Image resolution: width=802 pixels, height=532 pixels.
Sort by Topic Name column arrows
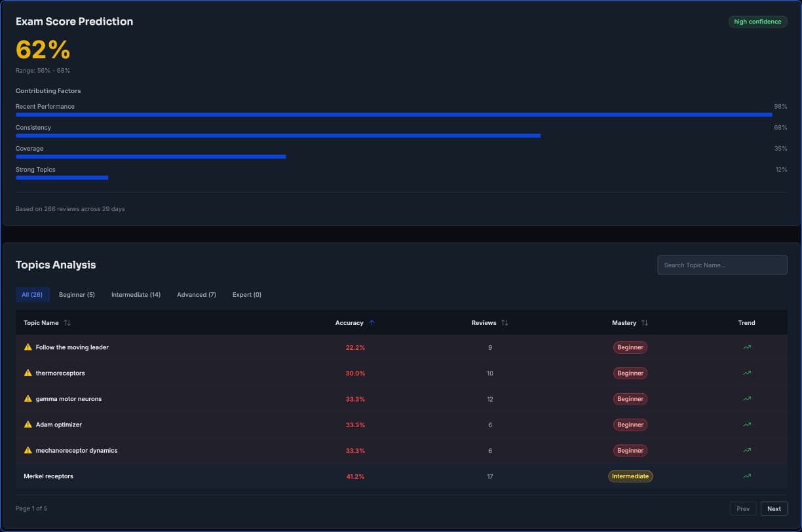click(x=67, y=323)
